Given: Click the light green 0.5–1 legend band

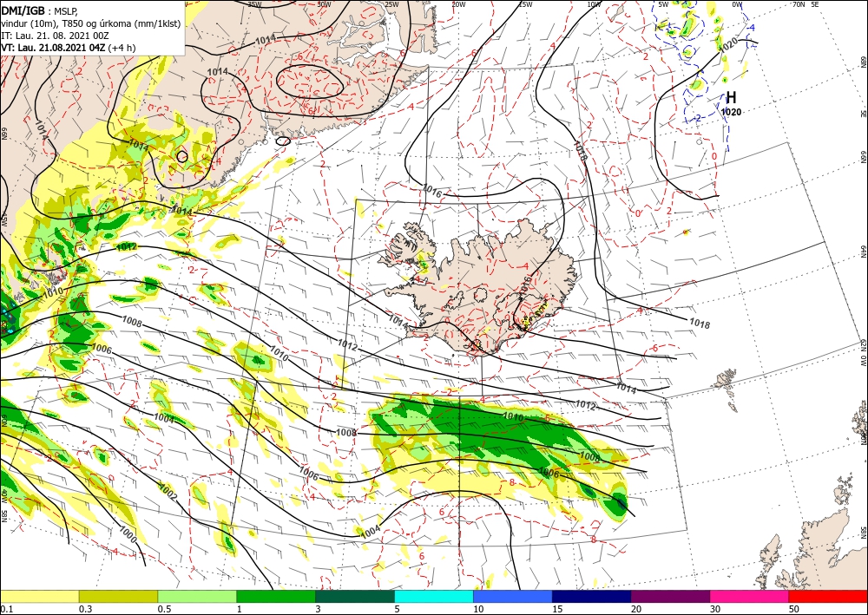Looking at the screenshot, I should pos(197,596).
